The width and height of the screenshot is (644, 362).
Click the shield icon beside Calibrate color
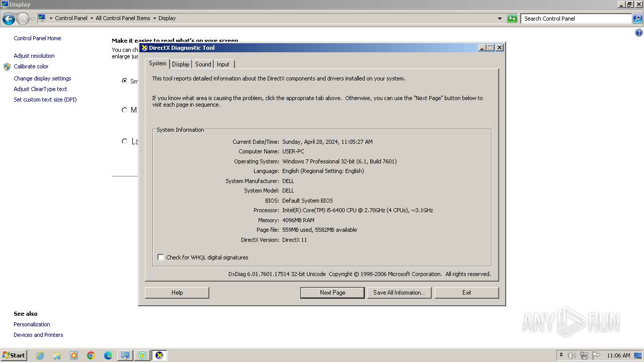7,67
